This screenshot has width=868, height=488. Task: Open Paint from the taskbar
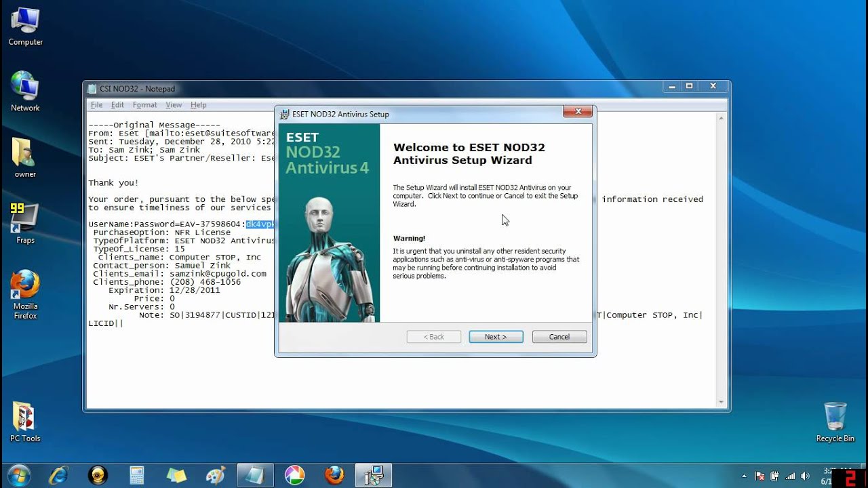(216, 476)
